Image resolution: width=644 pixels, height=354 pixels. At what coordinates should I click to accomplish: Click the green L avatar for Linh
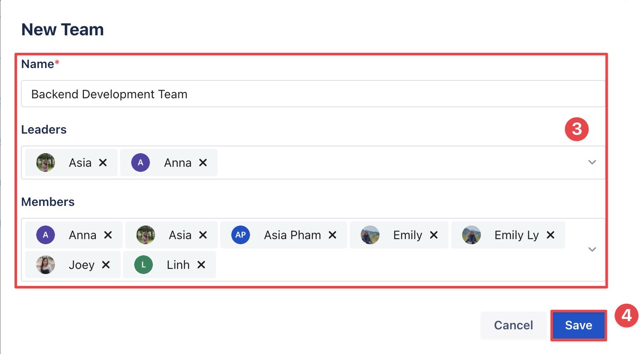point(144,265)
